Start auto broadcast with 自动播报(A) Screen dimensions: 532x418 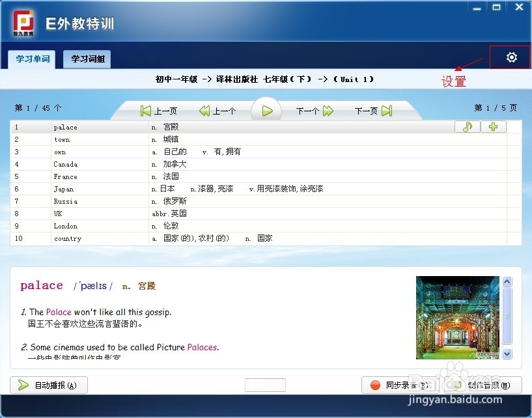click(x=49, y=385)
